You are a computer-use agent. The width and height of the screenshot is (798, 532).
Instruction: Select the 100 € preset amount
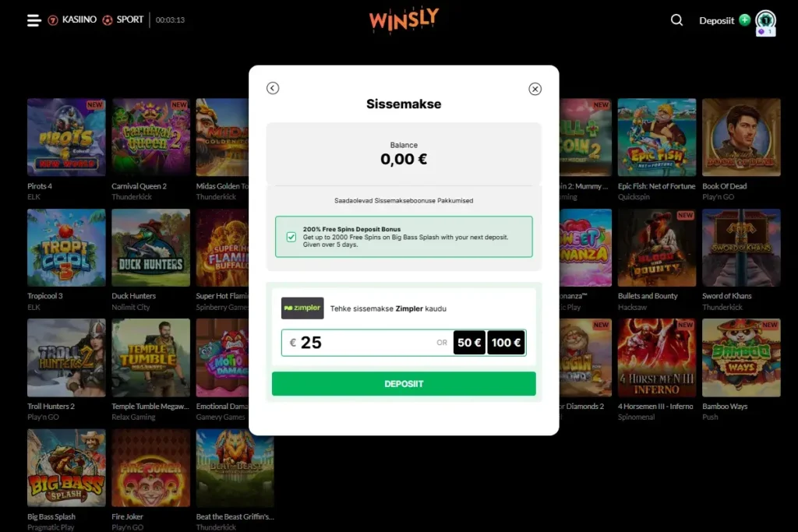[x=506, y=342]
